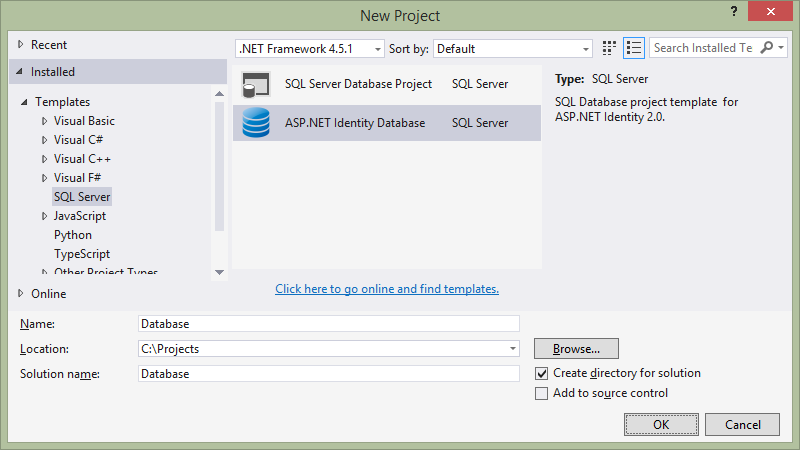
Task: Click OK to create project
Action: click(x=661, y=424)
